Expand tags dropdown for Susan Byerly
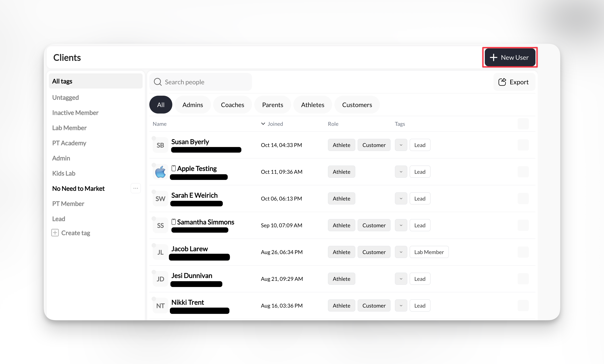The image size is (604, 364). click(401, 145)
